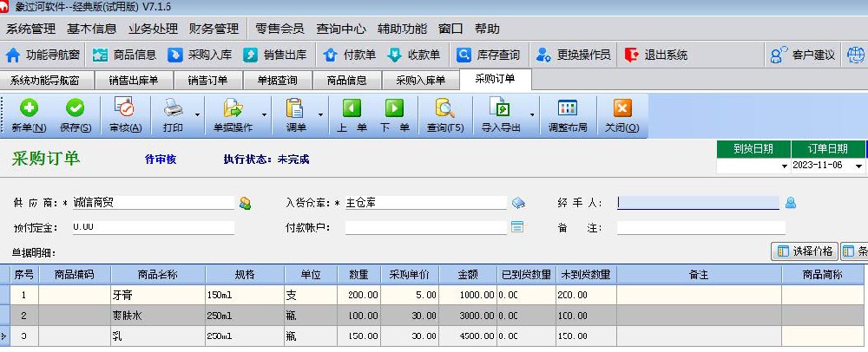This screenshot has width=868, height=352.
Task: Open the 订单日期 2023-11-06 dropdown
Action: pyautogui.click(x=858, y=166)
